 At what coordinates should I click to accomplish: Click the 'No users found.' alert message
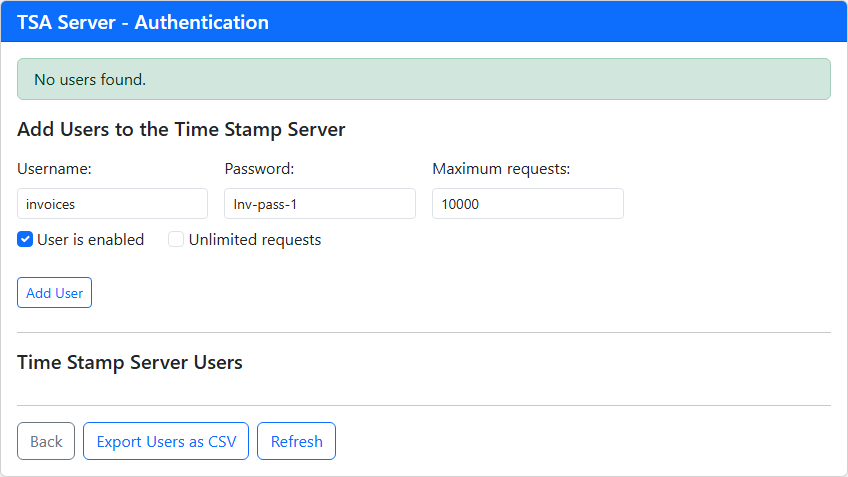[x=424, y=79]
